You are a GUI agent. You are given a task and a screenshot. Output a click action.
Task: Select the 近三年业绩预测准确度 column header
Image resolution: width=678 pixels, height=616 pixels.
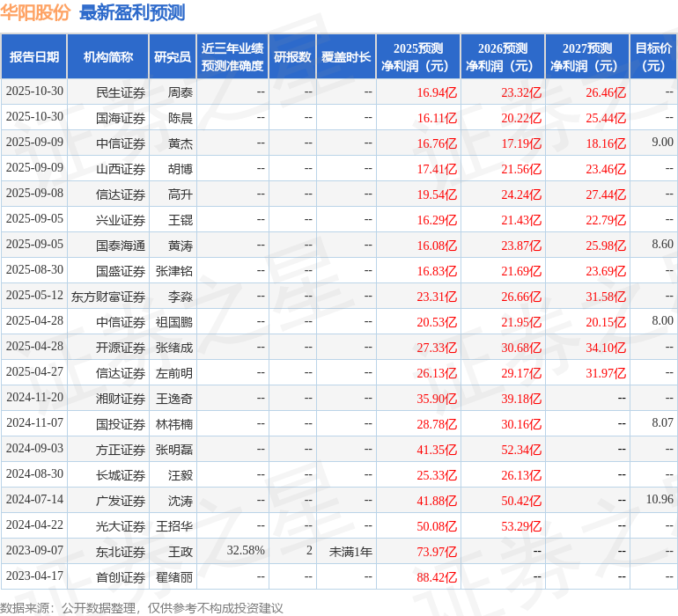(232, 57)
